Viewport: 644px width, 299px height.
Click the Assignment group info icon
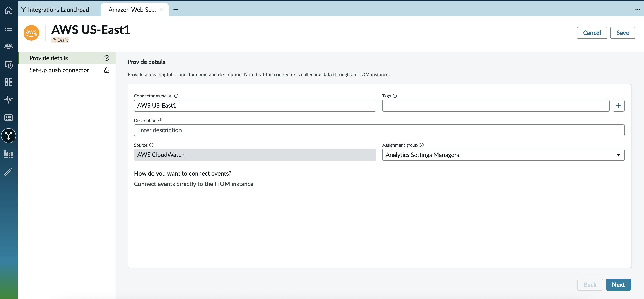pos(421,145)
